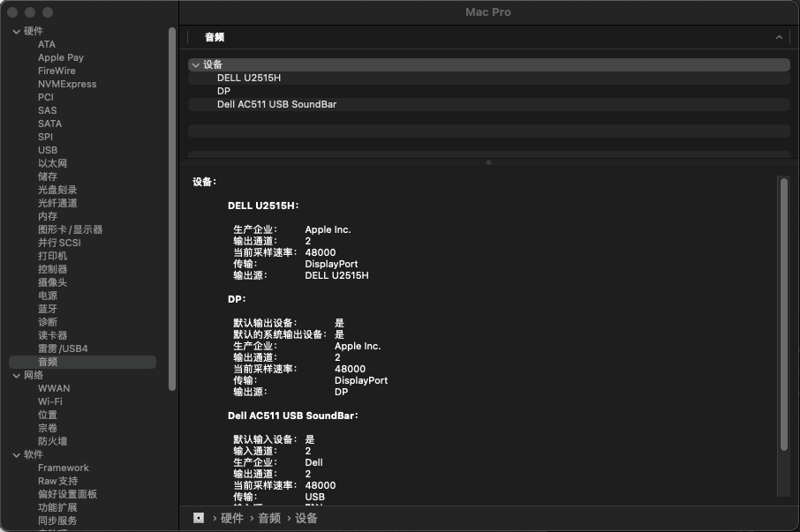Select Dell AC511 USB SoundBar list row
Screen dimensions: 800x532
pyautogui.click(x=489, y=104)
